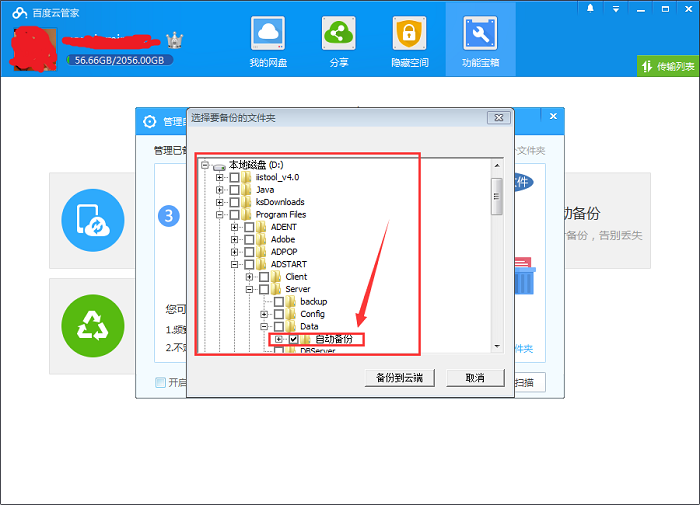
Task: Open the 分享 share icon
Action: 338,33
